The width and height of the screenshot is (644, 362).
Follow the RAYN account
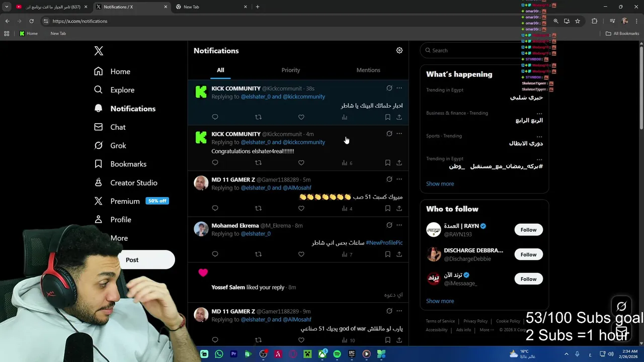[528, 230]
